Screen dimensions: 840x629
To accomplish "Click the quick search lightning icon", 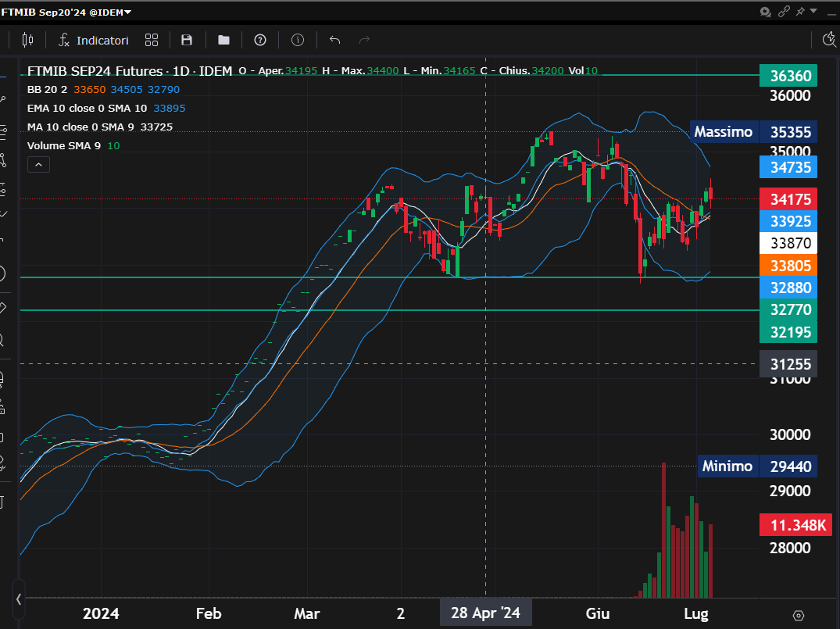I will tap(830, 40).
